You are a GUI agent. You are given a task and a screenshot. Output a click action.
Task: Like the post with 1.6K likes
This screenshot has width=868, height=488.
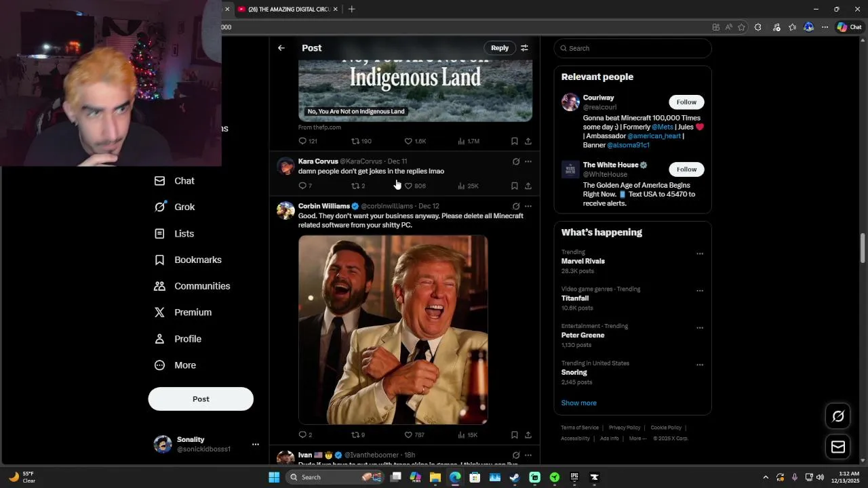click(x=416, y=141)
